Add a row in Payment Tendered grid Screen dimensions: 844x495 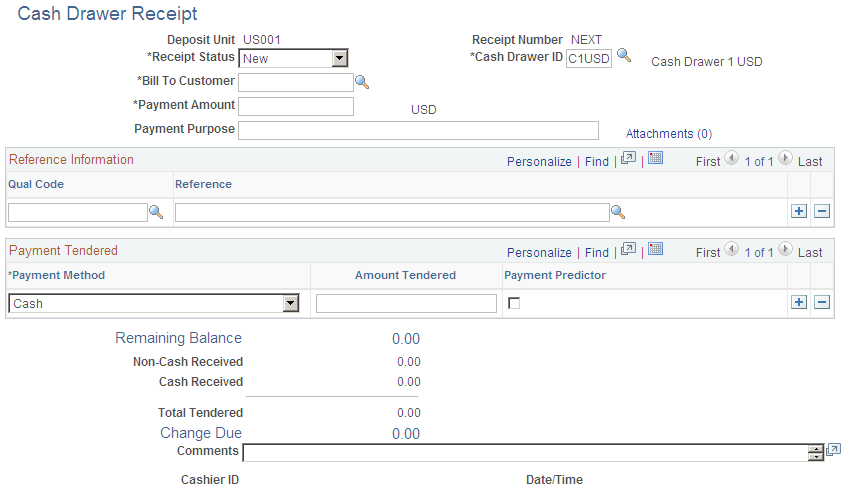799,302
